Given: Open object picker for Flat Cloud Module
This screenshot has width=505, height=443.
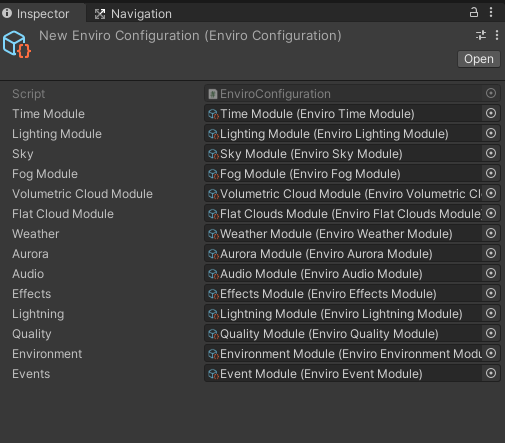Looking at the screenshot, I should (491, 213).
